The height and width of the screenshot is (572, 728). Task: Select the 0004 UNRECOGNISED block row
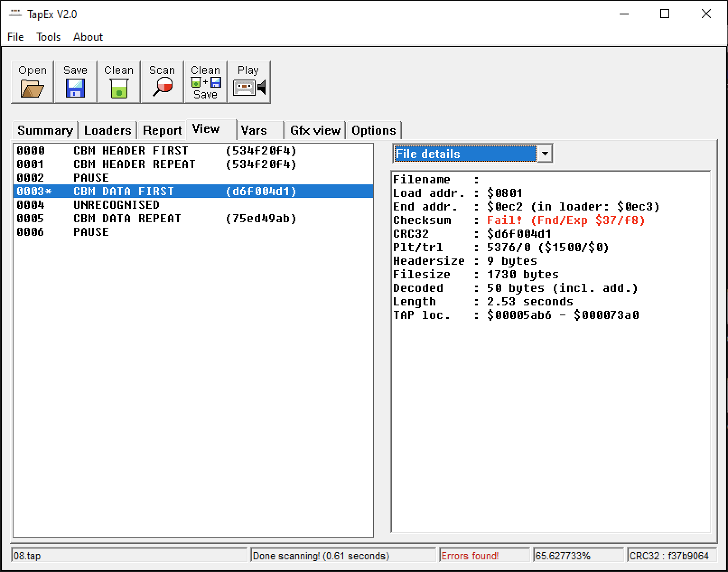click(116, 205)
